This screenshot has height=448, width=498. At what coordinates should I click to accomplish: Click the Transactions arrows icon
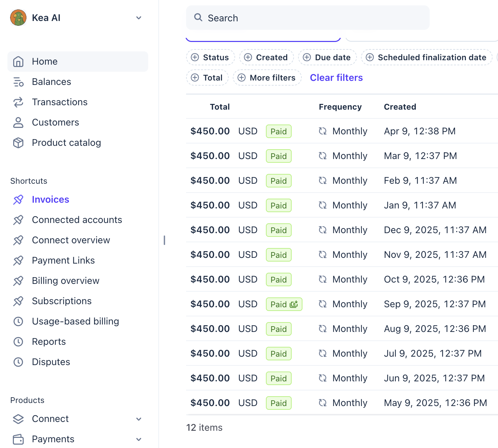point(18,102)
